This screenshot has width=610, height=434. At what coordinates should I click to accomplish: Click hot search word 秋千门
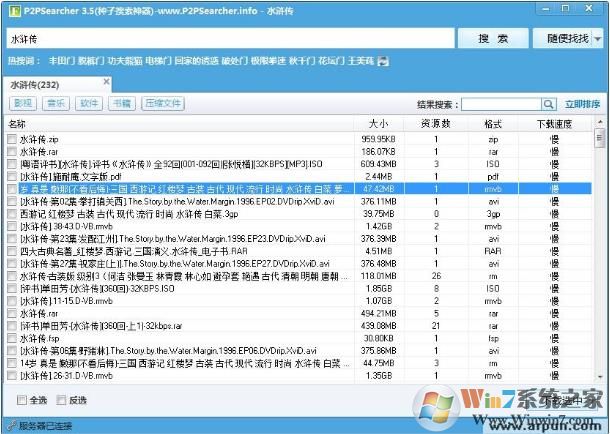tap(302, 61)
